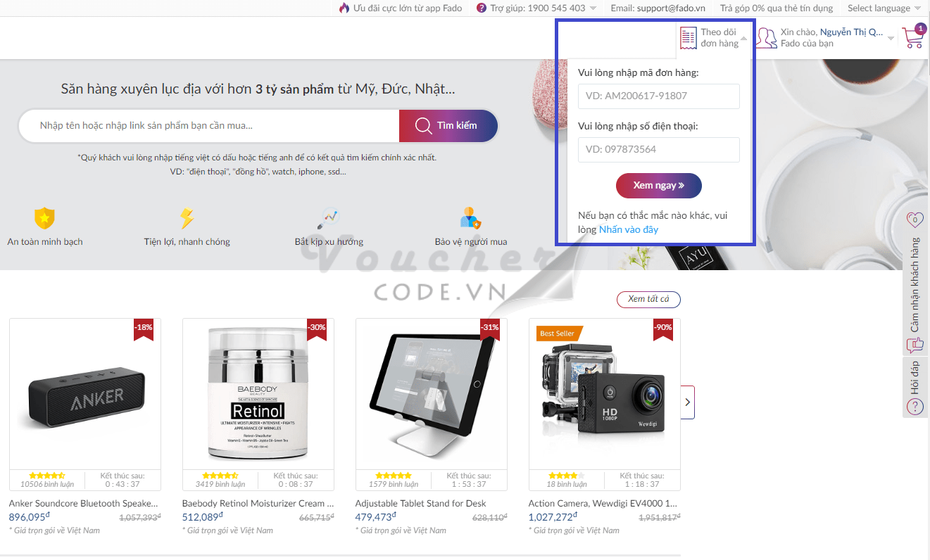Collapse the Theo dõi đơn hàng panel

pyautogui.click(x=744, y=39)
